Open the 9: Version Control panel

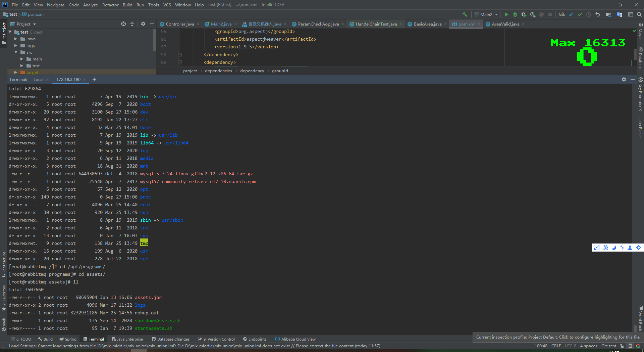[x=217, y=339]
